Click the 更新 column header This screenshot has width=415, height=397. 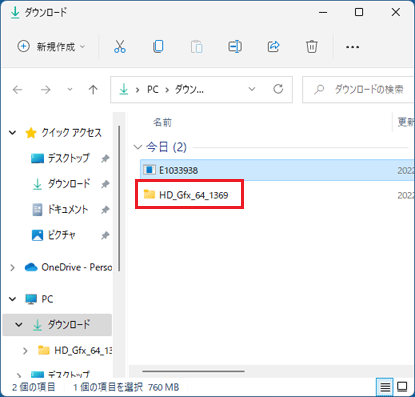coord(406,122)
